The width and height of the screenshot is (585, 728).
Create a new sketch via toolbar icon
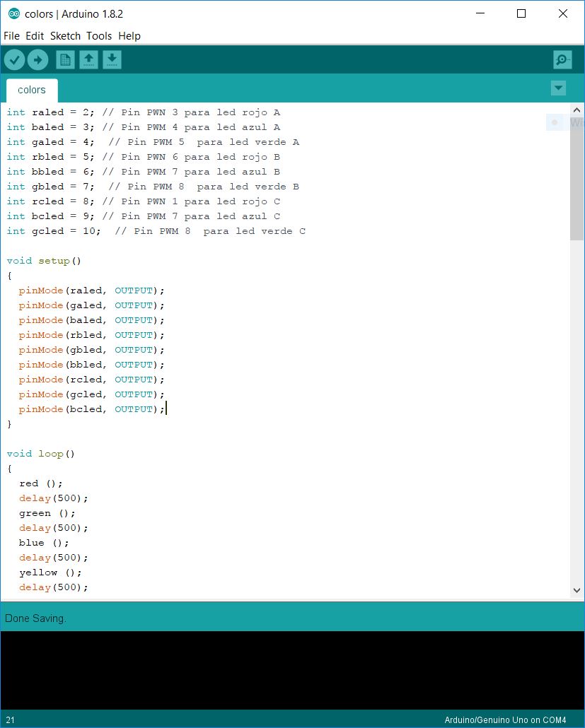coord(66,60)
